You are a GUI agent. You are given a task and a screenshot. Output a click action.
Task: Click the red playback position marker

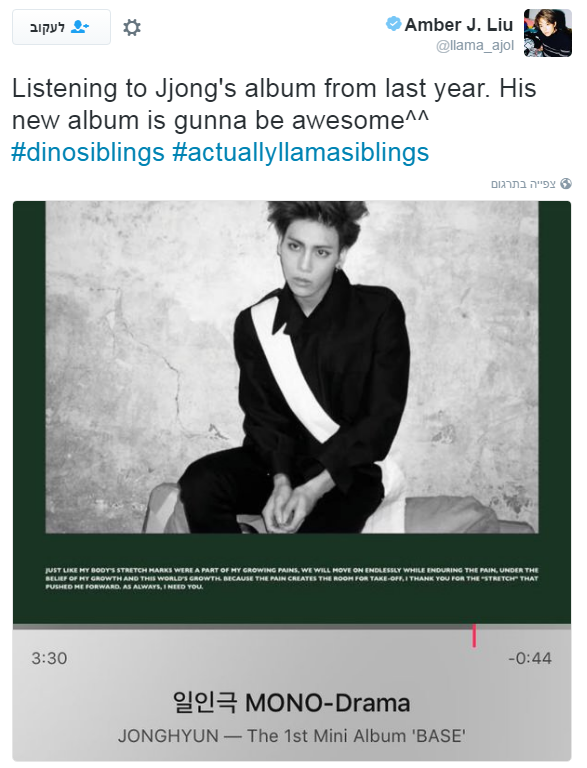point(474,635)
